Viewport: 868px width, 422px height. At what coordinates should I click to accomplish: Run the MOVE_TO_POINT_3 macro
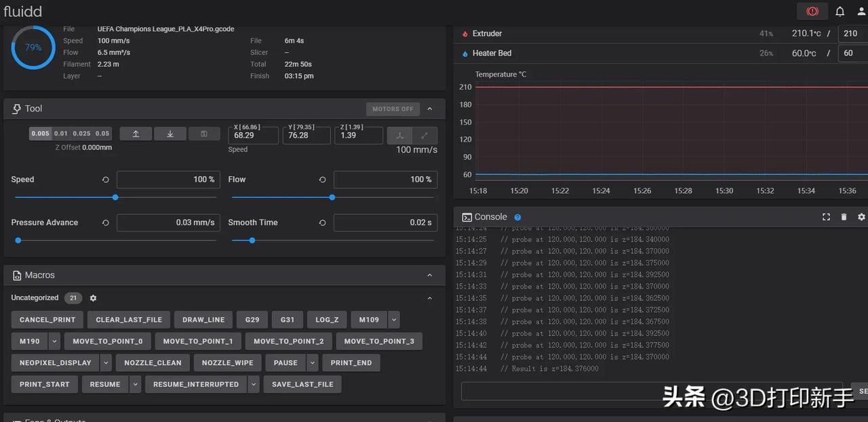pyautogui.click(x=379, y=341)
